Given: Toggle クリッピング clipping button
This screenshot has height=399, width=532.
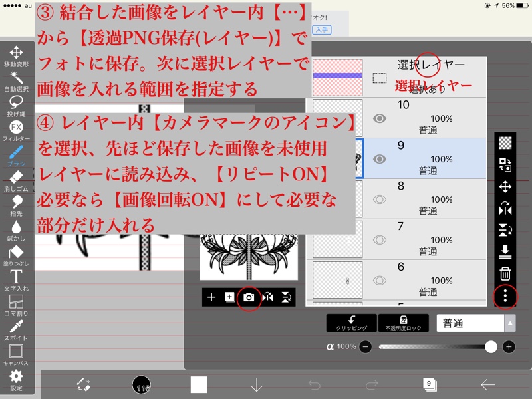Looking at the screenshot, I should pyautogui.click(x=352, y=323).
